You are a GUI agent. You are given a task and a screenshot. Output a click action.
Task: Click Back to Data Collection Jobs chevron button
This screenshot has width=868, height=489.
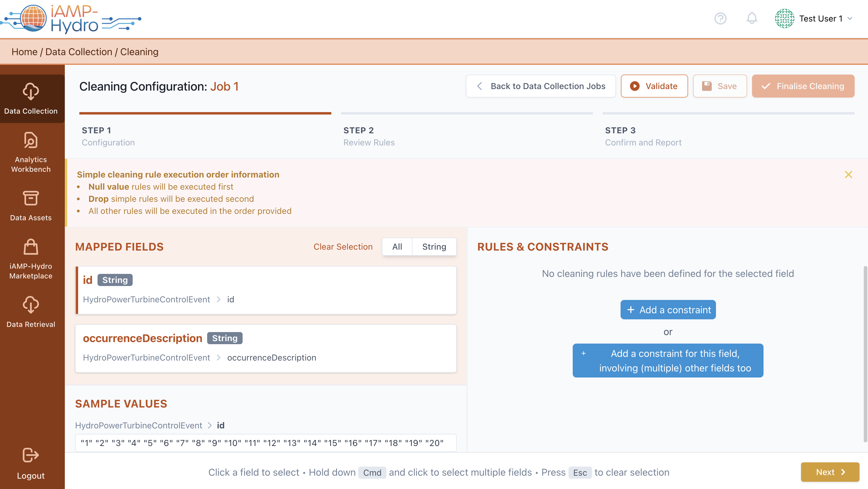pyautogui.click(x=541, y=86)
